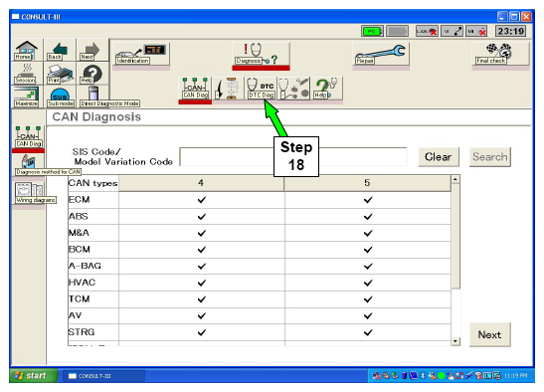Click the scroll-up arrow of the table

pyautogui.click(x=455, y=179)
